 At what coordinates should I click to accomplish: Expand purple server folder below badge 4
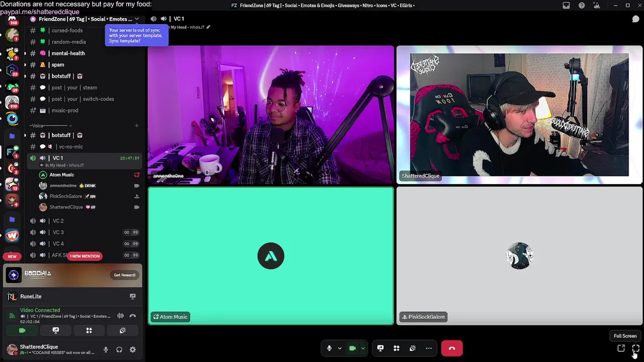[x=12, y=219]
